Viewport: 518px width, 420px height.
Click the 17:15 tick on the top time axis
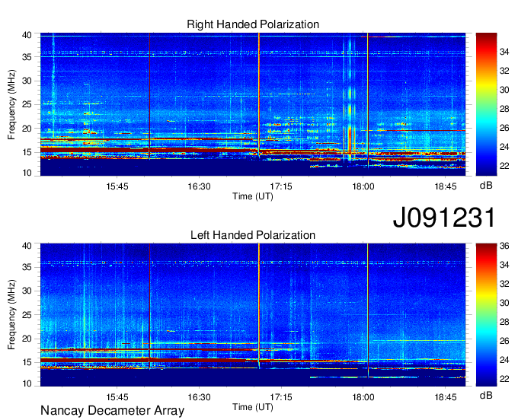tap(281, 186)
